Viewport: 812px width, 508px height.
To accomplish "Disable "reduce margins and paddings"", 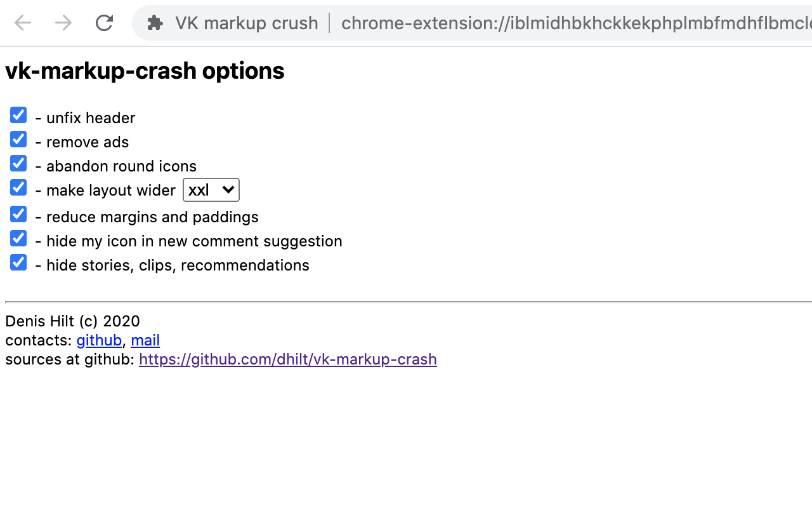I will [x=18, y=214].
